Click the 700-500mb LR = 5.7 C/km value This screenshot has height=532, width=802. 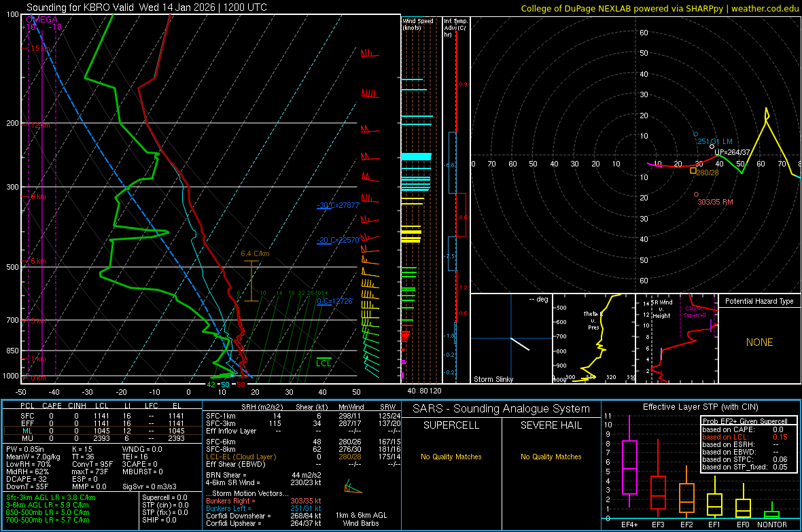click(x=48, y=520)
